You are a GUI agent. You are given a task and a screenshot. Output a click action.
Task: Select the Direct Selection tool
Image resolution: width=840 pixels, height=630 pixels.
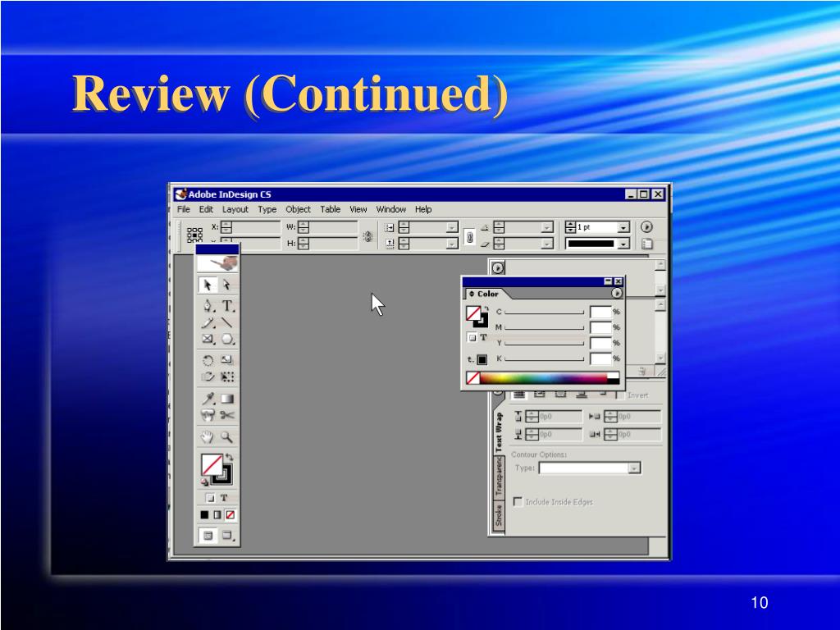(x=226, y=285)
